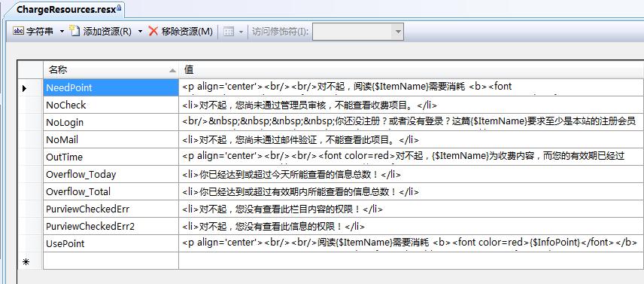Click the sort arrow in 名称 column header
644x284 pixels.
point(172,71)
